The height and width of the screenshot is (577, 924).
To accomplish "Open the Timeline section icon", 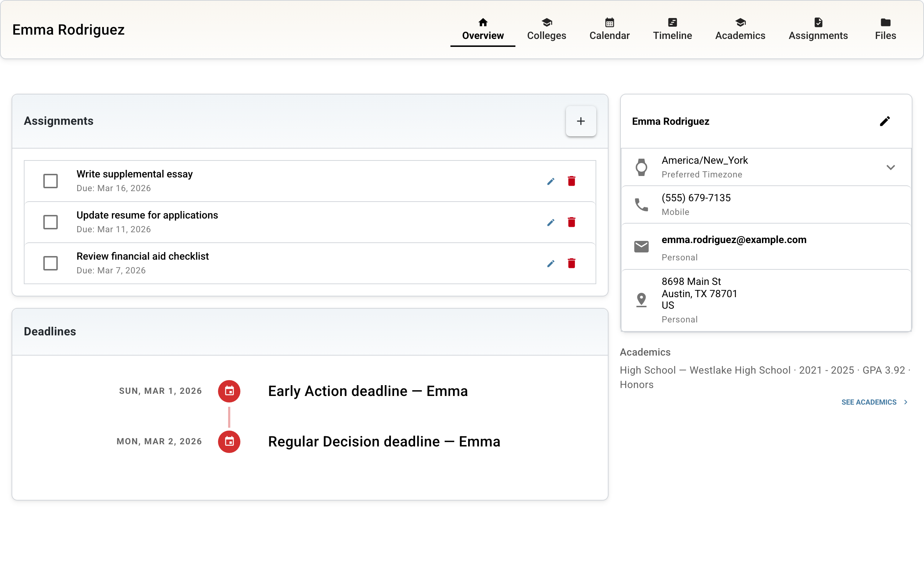I will (672, 22).
